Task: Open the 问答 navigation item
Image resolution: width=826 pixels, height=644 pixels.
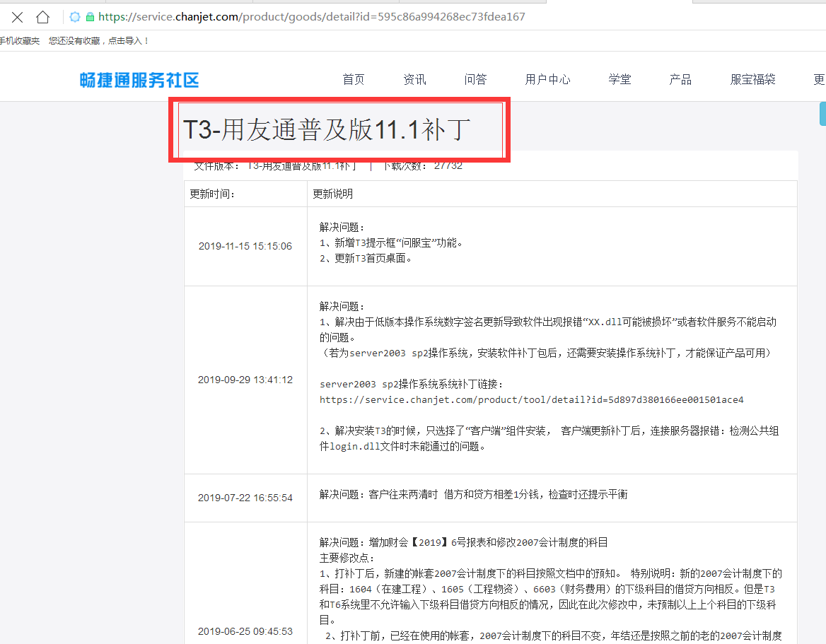Action: coord(476,79)
